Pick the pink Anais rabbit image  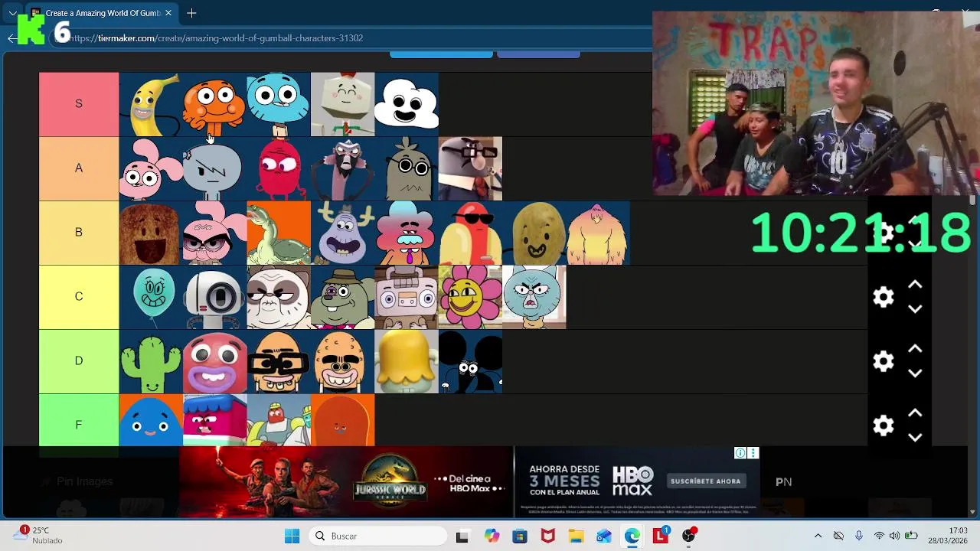(x=151, y=168)
